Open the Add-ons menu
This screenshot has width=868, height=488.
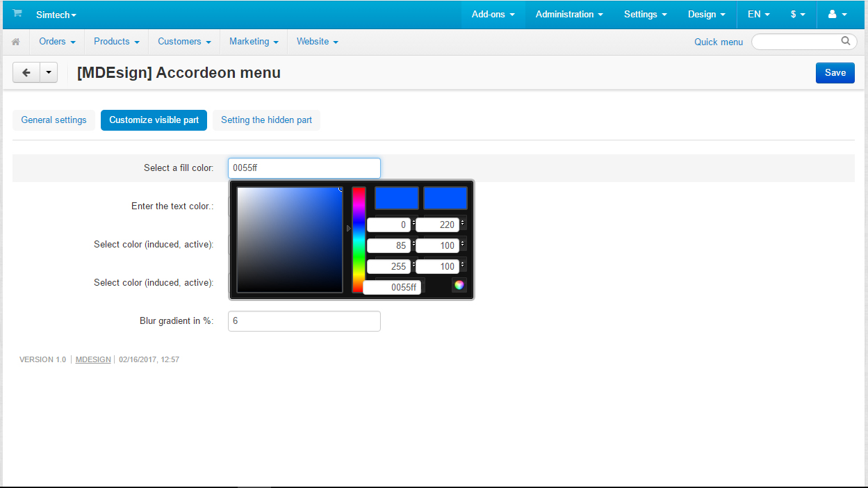click(493, 14)
